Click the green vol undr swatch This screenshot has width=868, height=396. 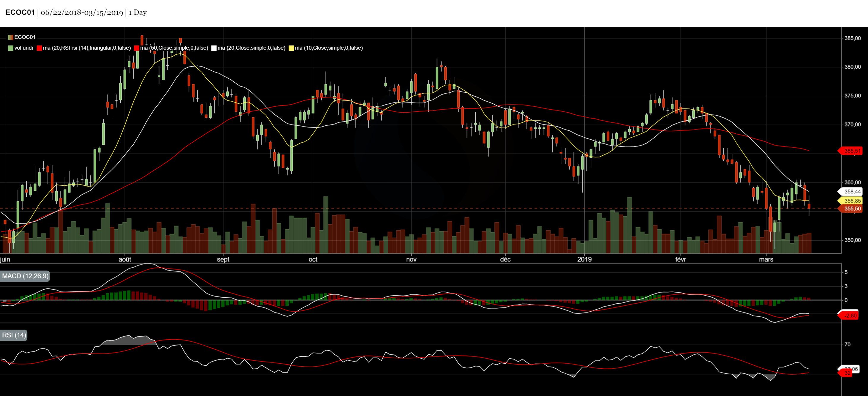[11, 48]
